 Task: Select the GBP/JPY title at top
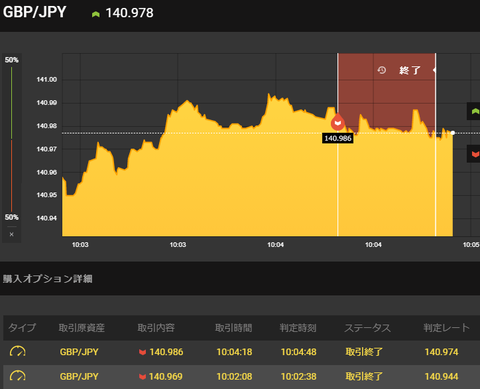pos(34,13)
